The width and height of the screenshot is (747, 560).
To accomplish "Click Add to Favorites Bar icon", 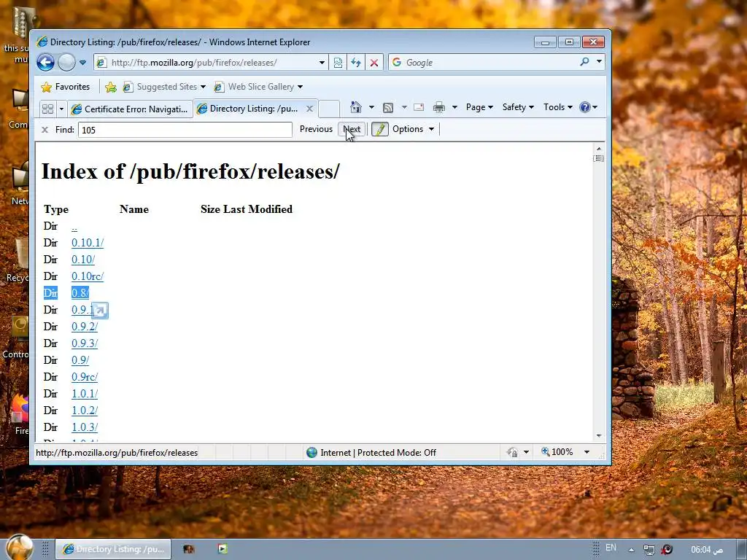I will pos(111,87).
